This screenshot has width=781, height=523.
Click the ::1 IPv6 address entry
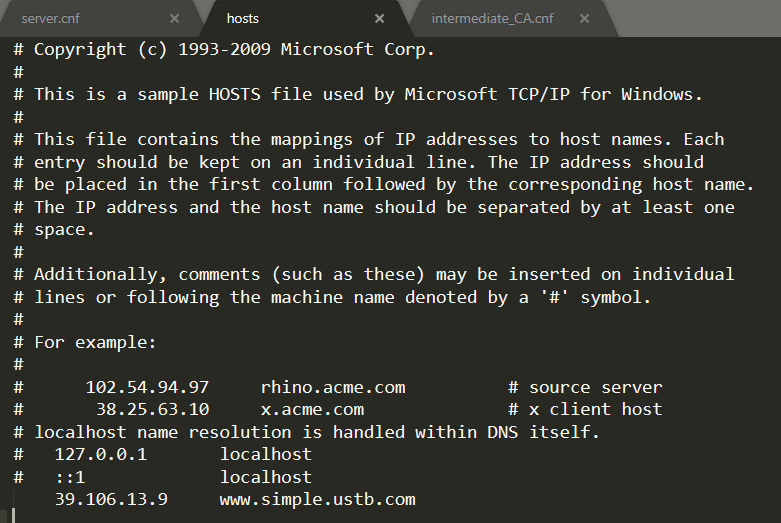[x=70, y=477]
